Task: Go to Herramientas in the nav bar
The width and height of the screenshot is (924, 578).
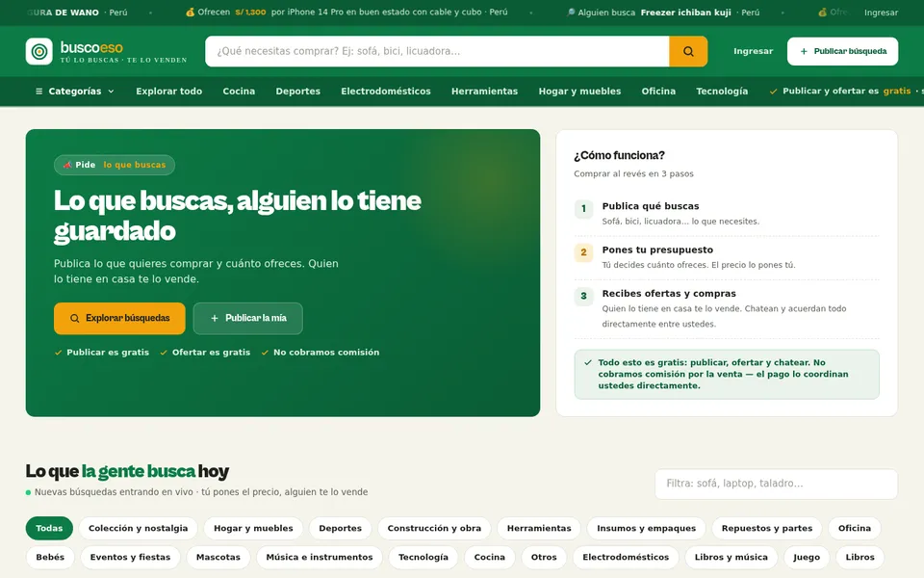Action: pyautogui.click(x=484, y=92)
